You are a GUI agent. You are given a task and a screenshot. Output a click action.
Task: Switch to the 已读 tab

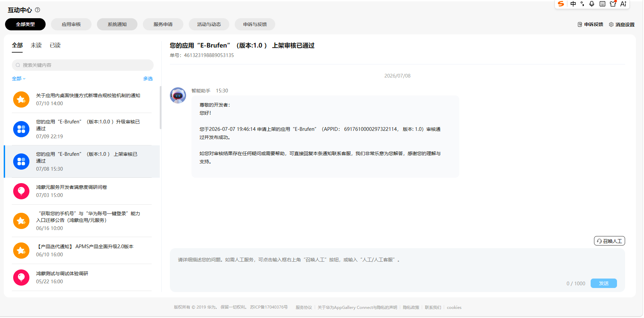pyautogui.click(x=55, y=45)
